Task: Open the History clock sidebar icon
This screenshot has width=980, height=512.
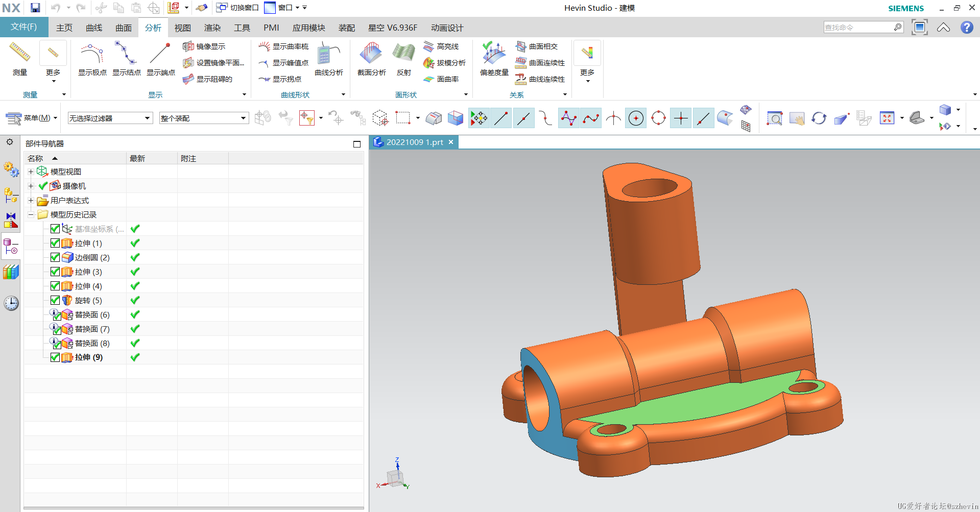Action: (11, 303)
